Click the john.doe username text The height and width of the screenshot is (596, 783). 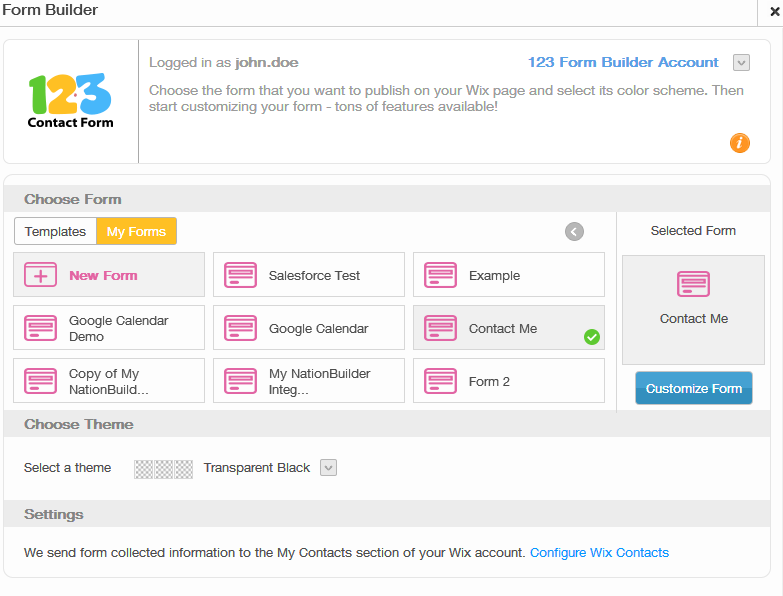click(x=267, y=62)
